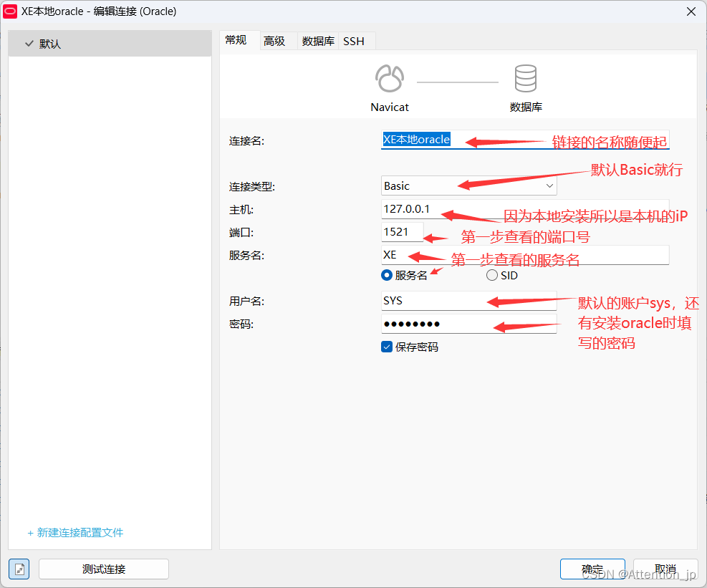The height and width of the screenshot is (588, 707).
Task: Click the database cylinder icon labeled 数据库
Action: (525, 79)
